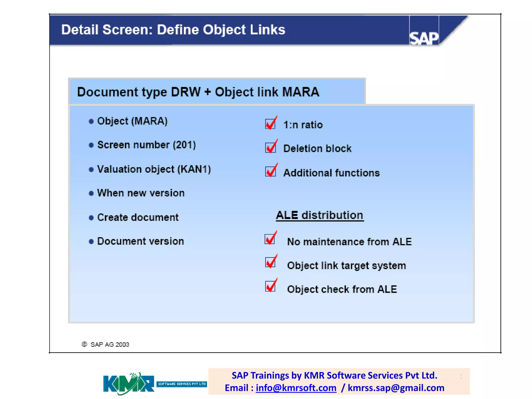Click 'Screen number (201)' bullet text

147,145
